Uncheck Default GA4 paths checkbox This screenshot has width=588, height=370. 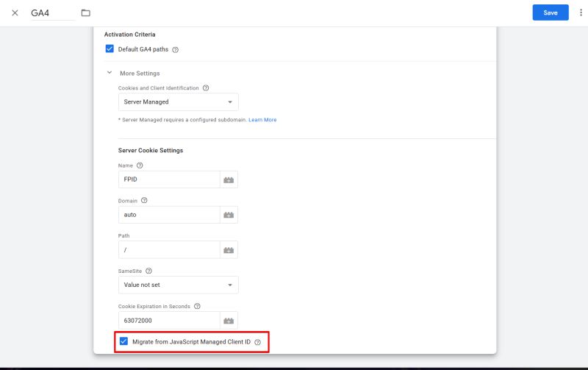click(110, 49)
